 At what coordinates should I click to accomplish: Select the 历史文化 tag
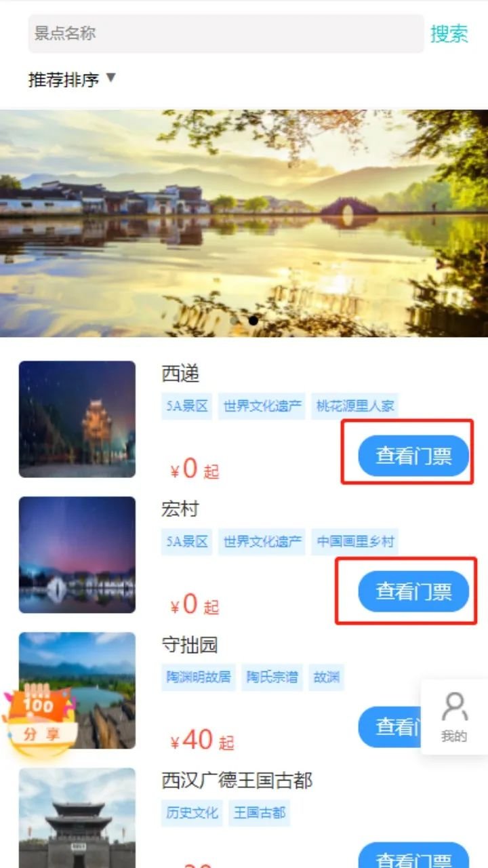coord(192,813)
